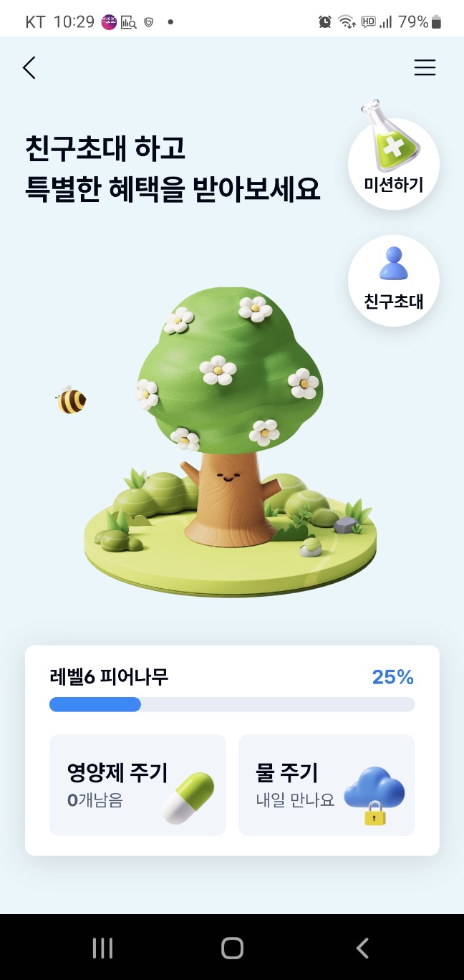464x980 pixels.
Task: Click the smiling tree character
Action: tap(228, 430)
